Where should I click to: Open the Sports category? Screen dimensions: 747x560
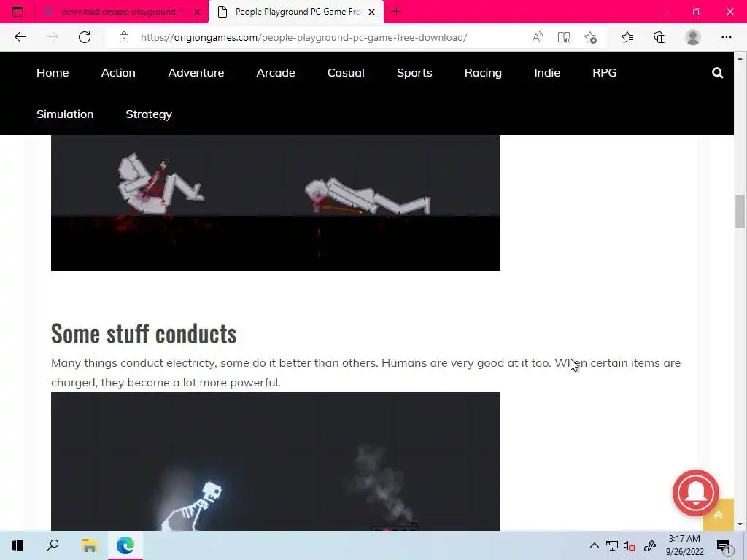coord(414,72)
